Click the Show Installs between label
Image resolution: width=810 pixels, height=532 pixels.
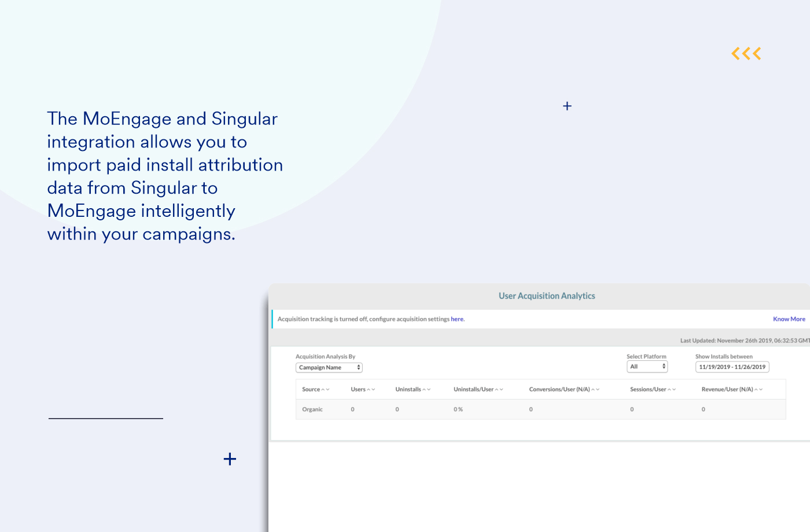724,357
